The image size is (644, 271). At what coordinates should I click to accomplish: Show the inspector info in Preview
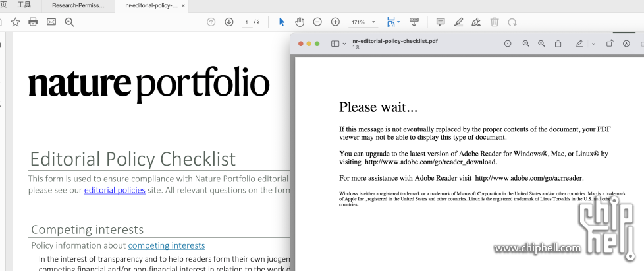coord(508,44)
